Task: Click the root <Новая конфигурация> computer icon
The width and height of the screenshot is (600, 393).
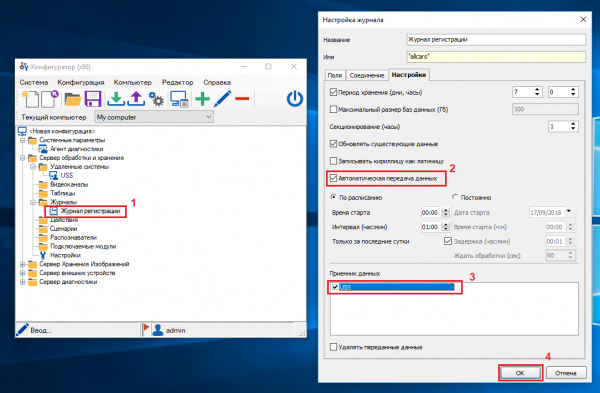Action: (x=22, y=131)
